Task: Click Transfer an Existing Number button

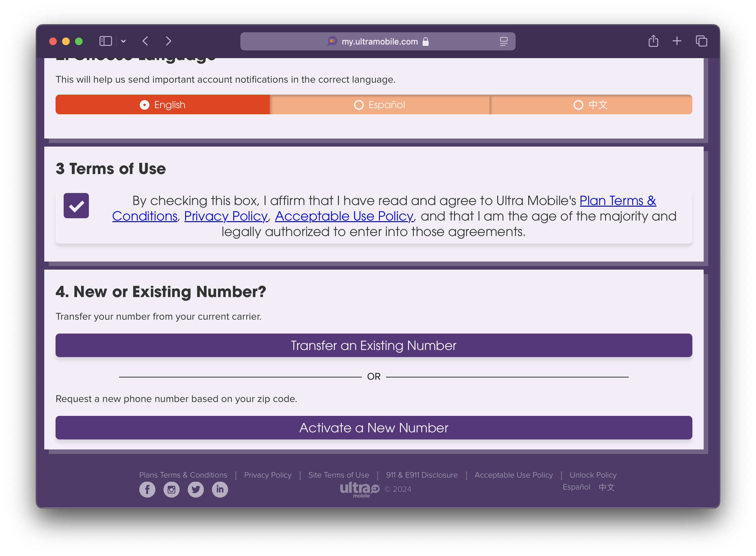Action: [x=374, y=345]
